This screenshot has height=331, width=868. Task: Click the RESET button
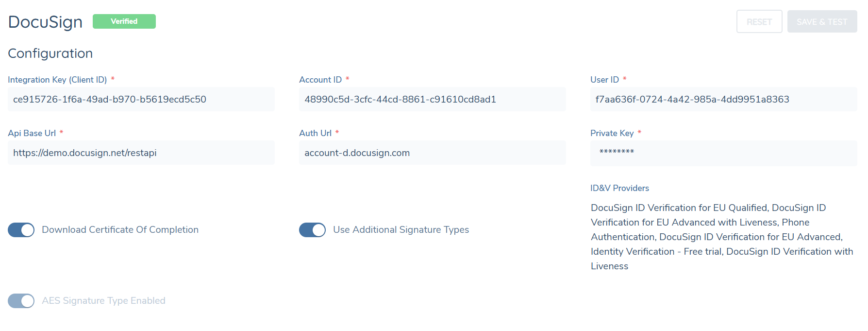(x=759, y=21)
